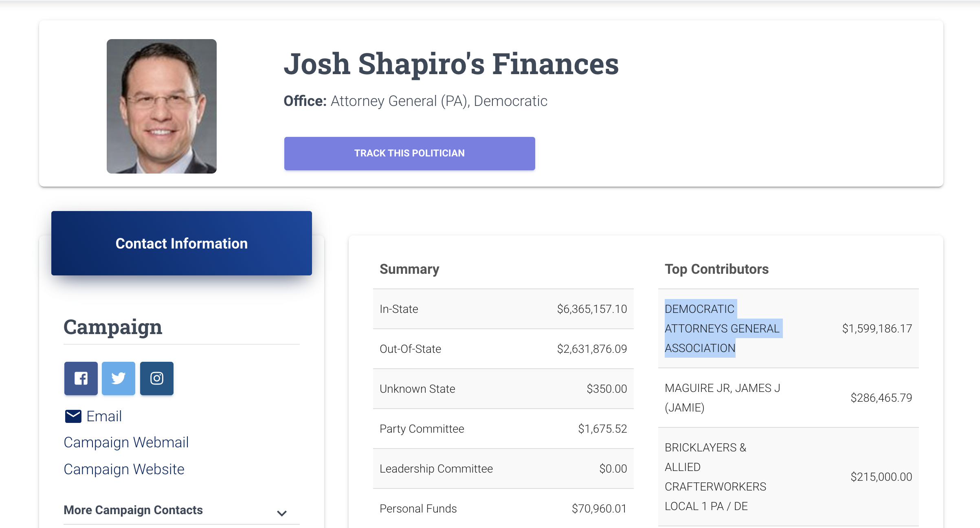Click the In-State summary row
This screenshot has width=980, height=528.
pyautogui.click(x=503, y=309)
